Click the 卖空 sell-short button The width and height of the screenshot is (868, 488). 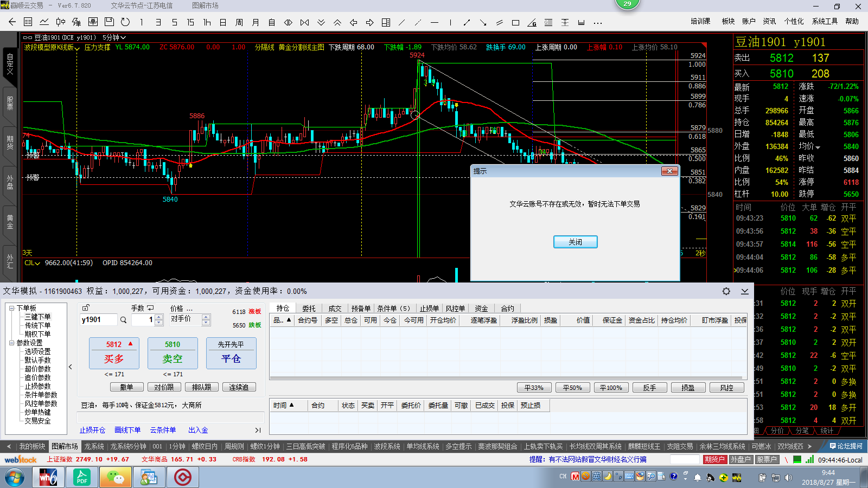point(173,353)
